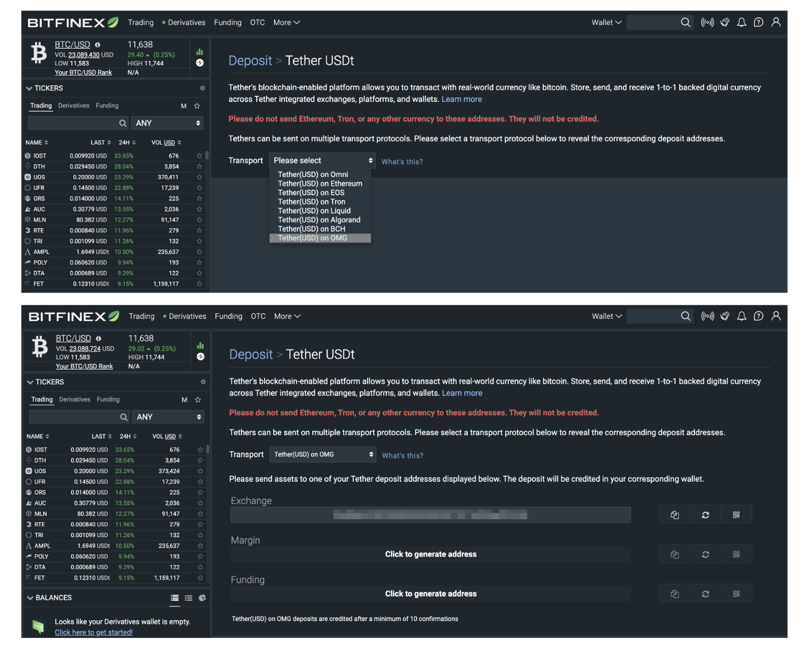Focus ticker search field in top screenshot
The height and width of the screenshot is (647, 812).
(79, 123)
